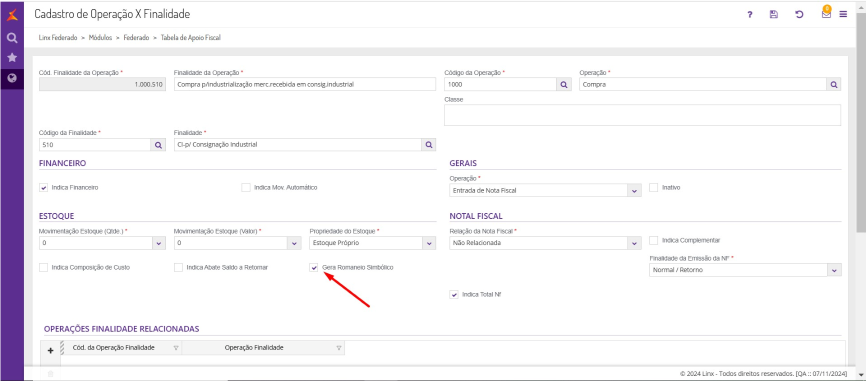Image resolution: width=866 pixels, height=381 pixels.
Task: Click Cód. Finalidade da Operação field
Action: tap(102, 84)
